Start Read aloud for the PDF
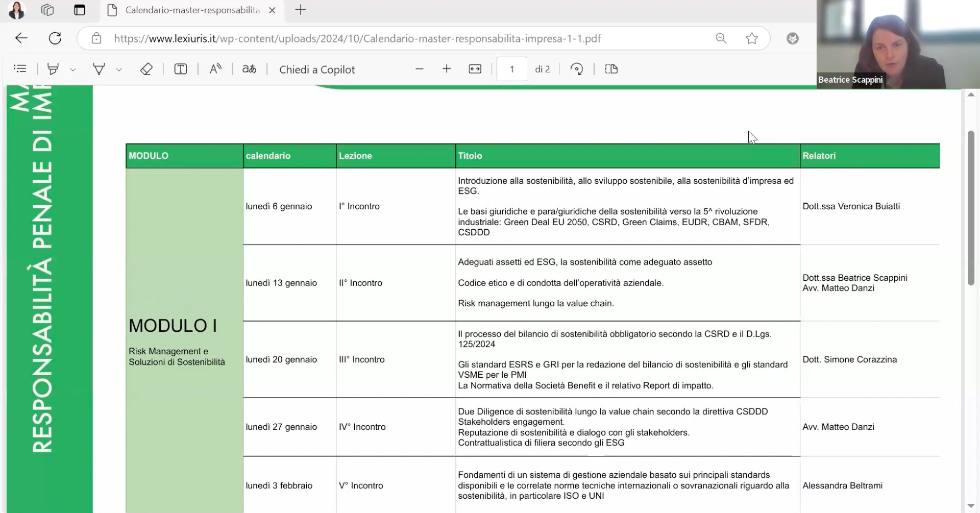Image resolution: width=980 pixels, height=513 pixels. tap(215, 69)
